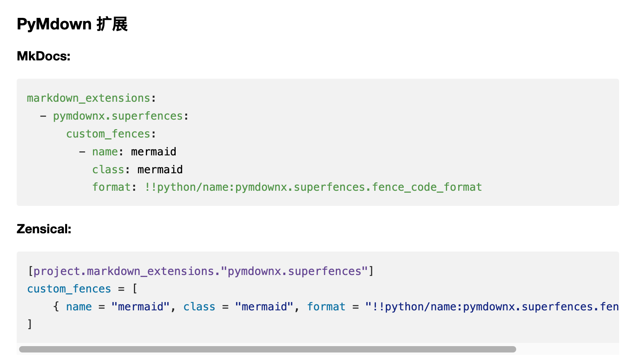Click the closing bracket line in the TOML block
The height and width of the screenshot is (364, 639).
pos(30,324)
